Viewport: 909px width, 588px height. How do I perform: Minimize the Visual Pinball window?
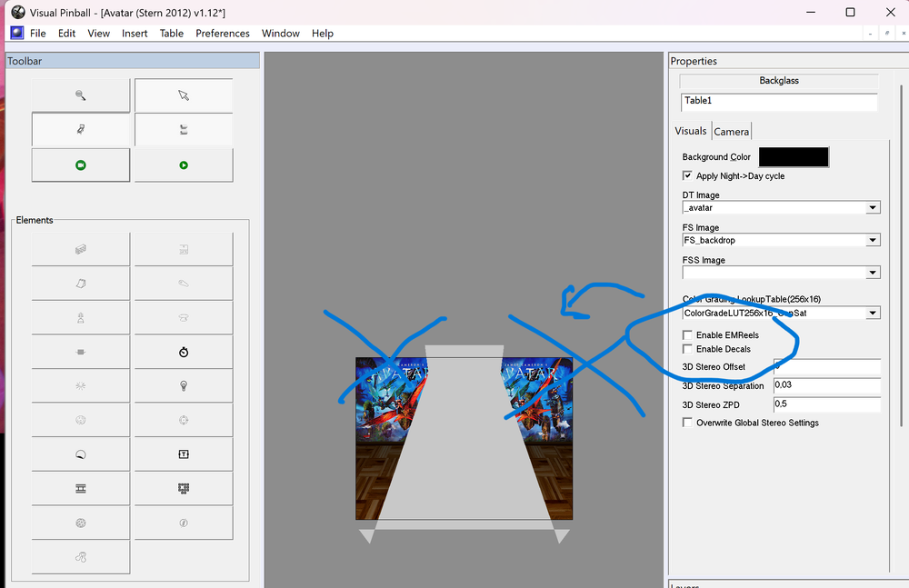[811, 12]
